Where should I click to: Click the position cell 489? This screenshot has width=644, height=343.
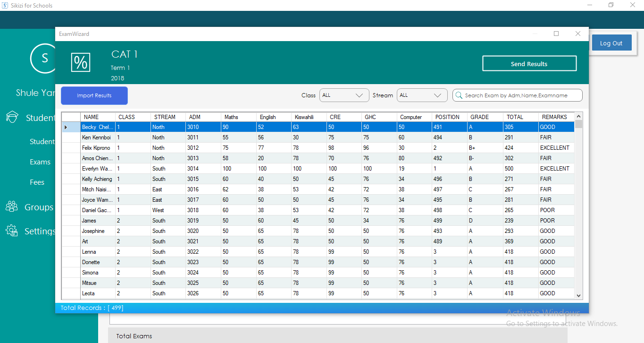(450, 241)
